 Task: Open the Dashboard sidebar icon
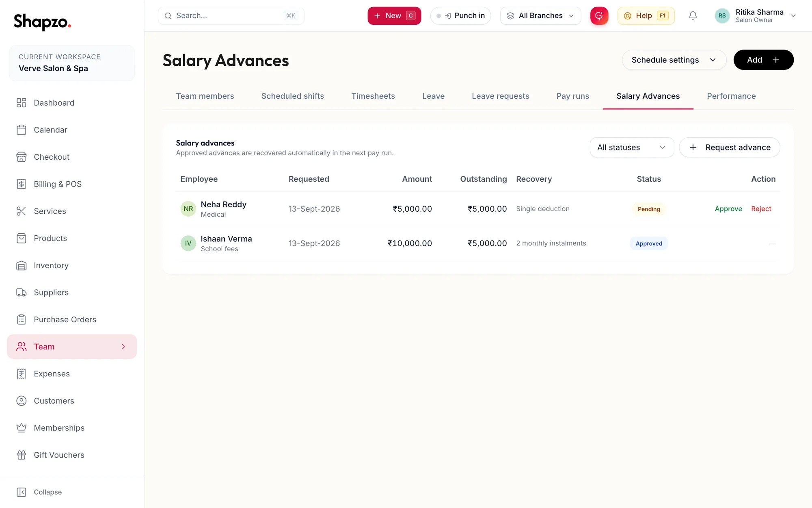[21, 103]
